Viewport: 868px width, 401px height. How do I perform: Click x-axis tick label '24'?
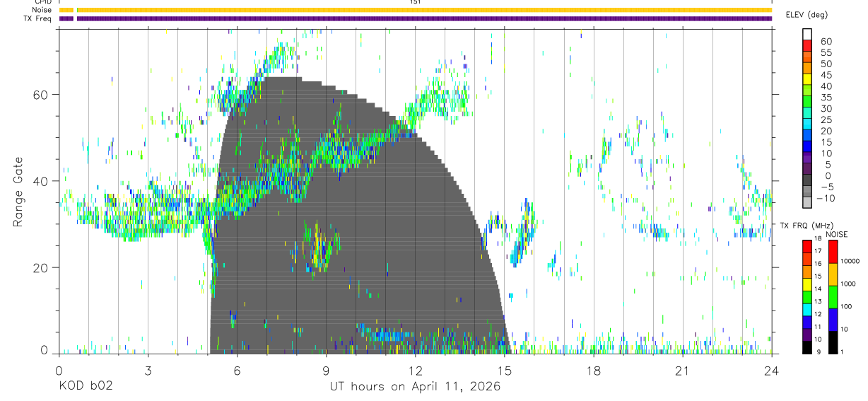point(771,370)
